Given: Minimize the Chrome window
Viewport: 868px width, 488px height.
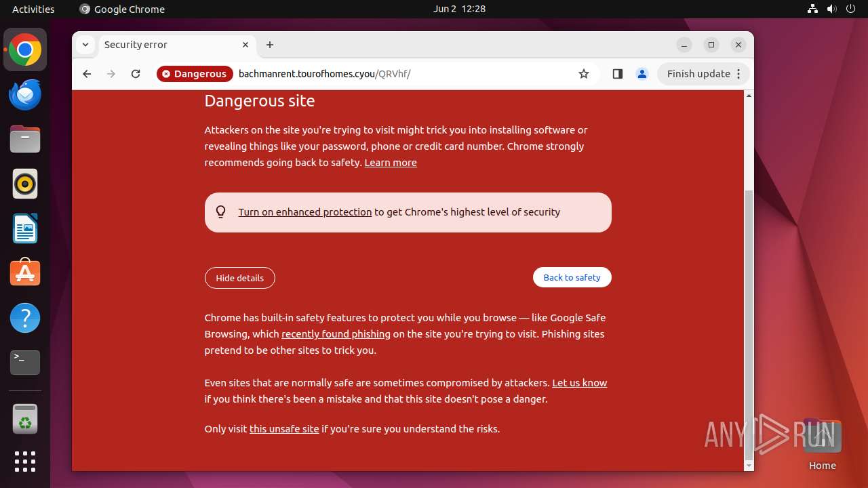Looking at the screenshot, I should point(684,45).
